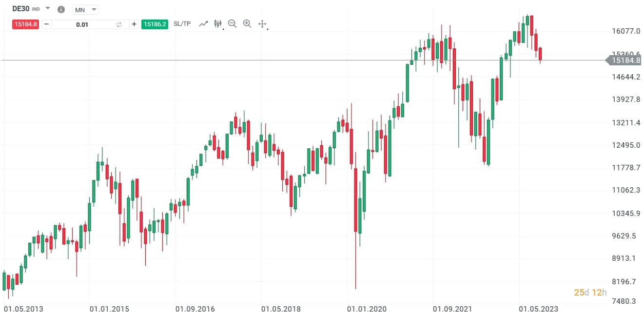Open the DE30 instrument dropdown
The image size is (644, 315).
(x=47, y=8)
